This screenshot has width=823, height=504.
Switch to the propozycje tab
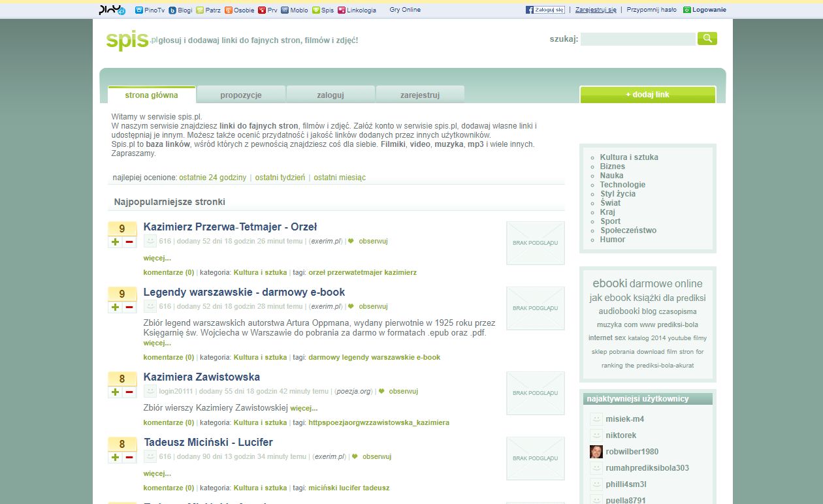[241, 95]
